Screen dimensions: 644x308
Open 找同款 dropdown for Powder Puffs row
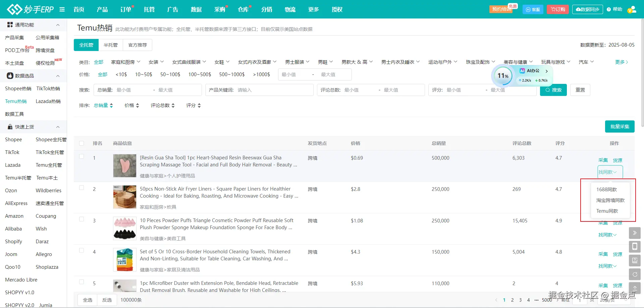(607, 235)
